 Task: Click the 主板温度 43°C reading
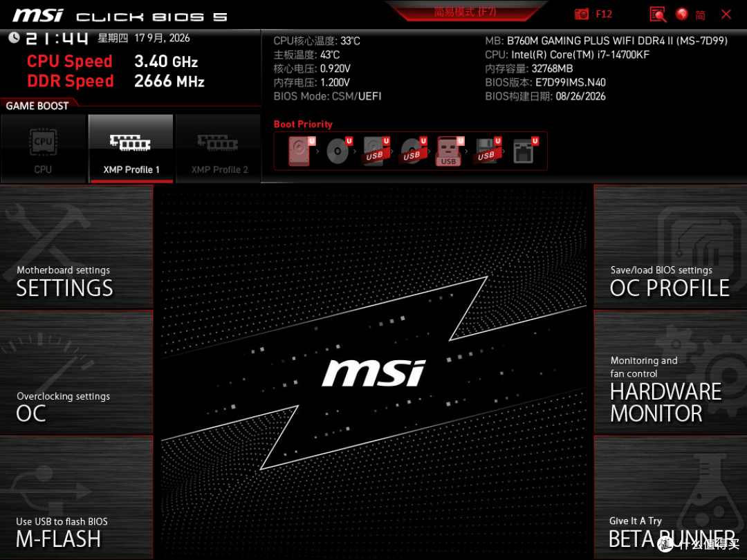(306, 55)
